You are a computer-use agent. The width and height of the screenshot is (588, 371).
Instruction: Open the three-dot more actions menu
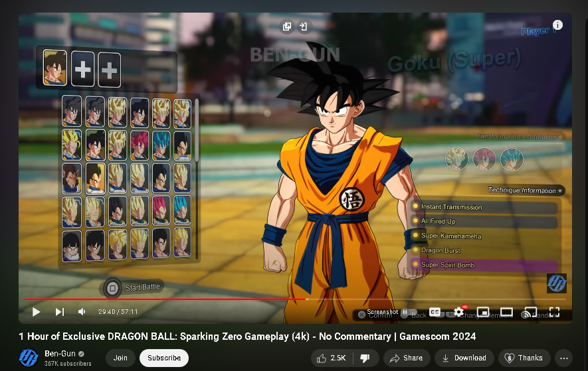coord(563,358)
